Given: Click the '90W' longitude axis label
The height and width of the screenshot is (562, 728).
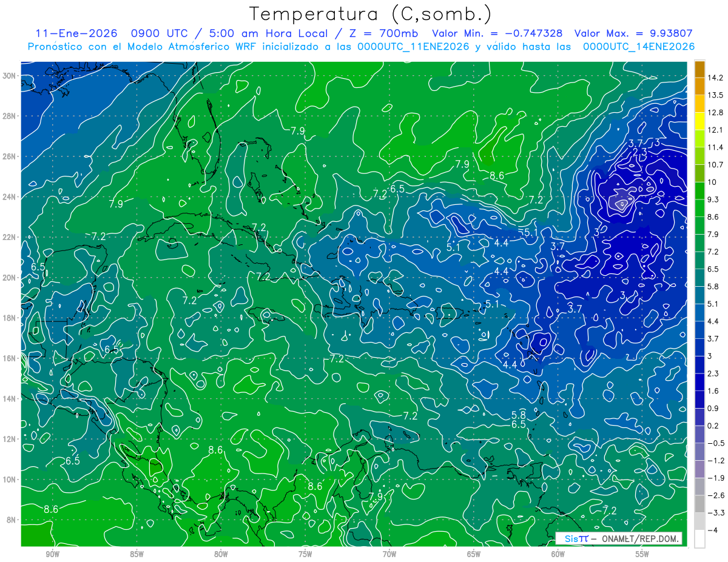Looking at the screenshot, I should 52,554.
